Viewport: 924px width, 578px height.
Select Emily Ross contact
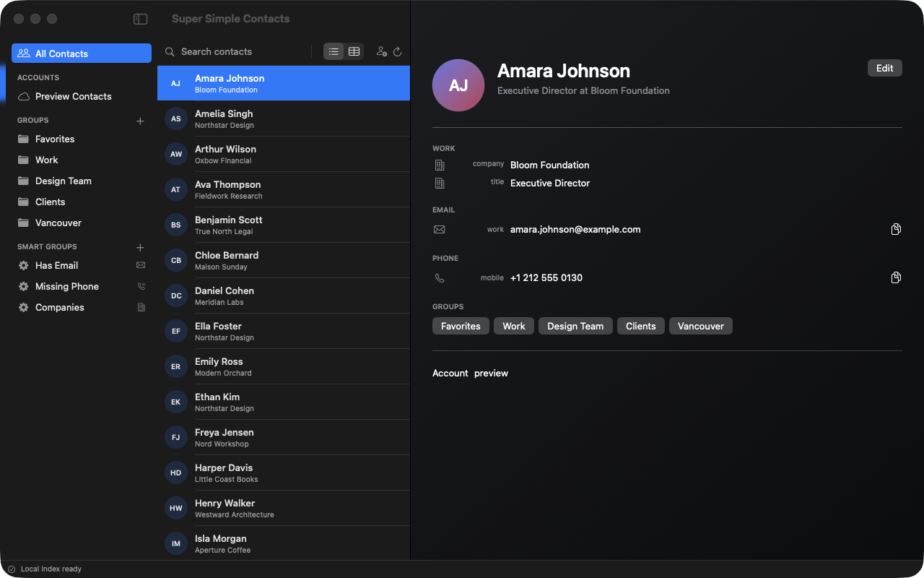pos(284,366)
